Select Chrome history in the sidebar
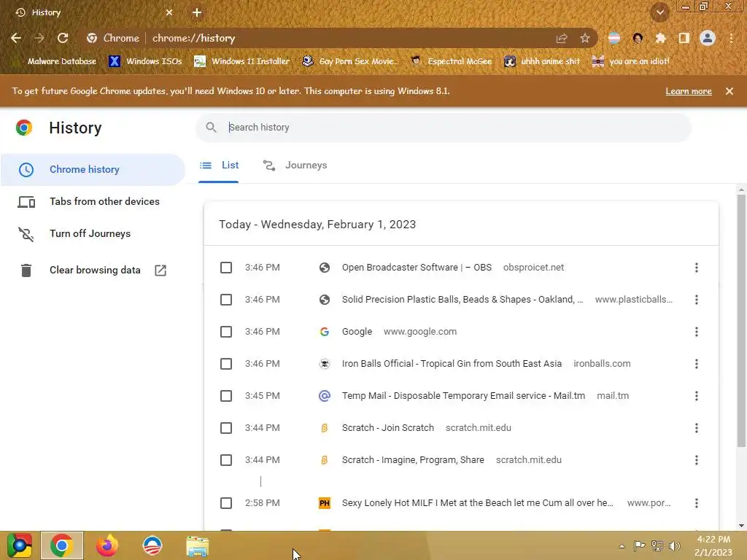This screenshot has width=747, height=560. click(x=93, y=169)
